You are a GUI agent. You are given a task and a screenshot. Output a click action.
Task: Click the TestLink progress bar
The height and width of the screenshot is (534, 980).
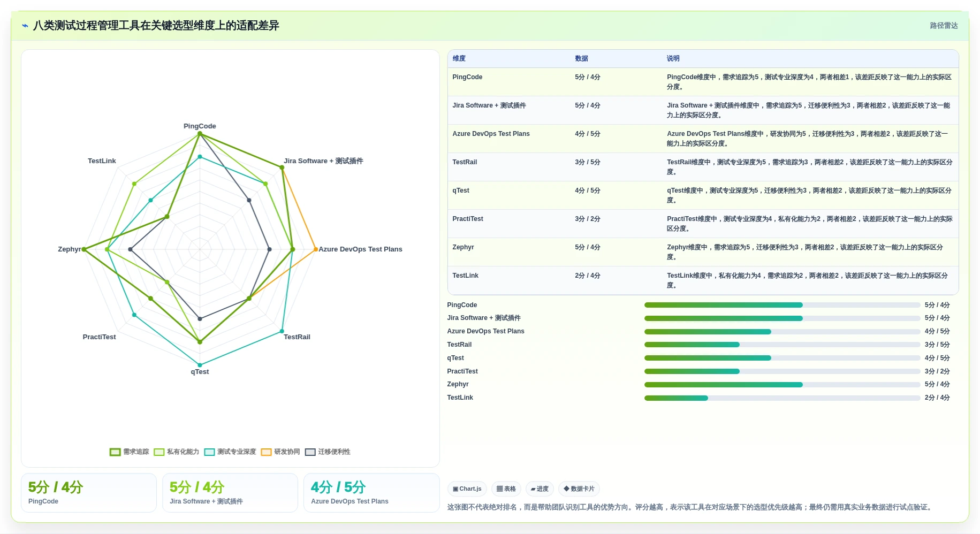[782, 398]
